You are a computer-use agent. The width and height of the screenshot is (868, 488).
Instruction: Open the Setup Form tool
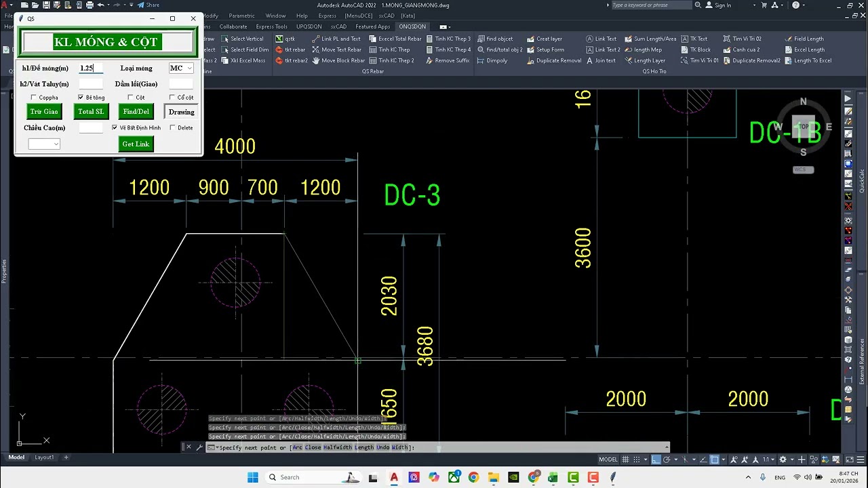(545, 49)
